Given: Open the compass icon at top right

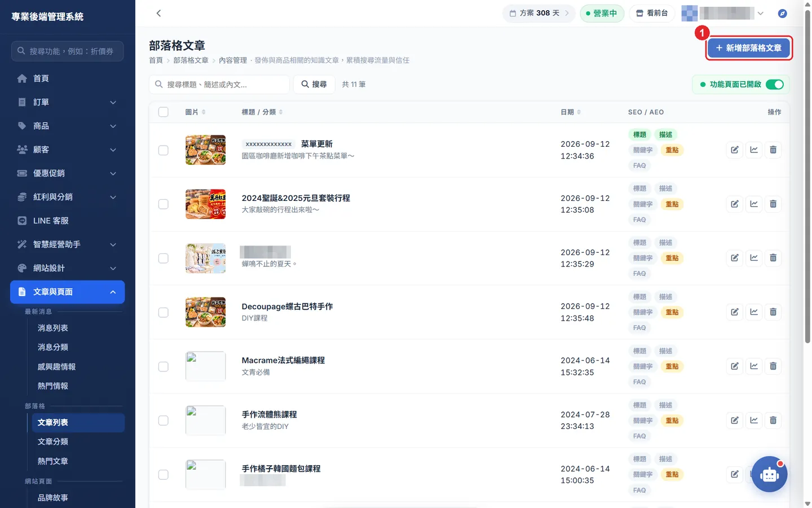Looking at the screenshot, I should pyautogui.click(x=782, y=13).
